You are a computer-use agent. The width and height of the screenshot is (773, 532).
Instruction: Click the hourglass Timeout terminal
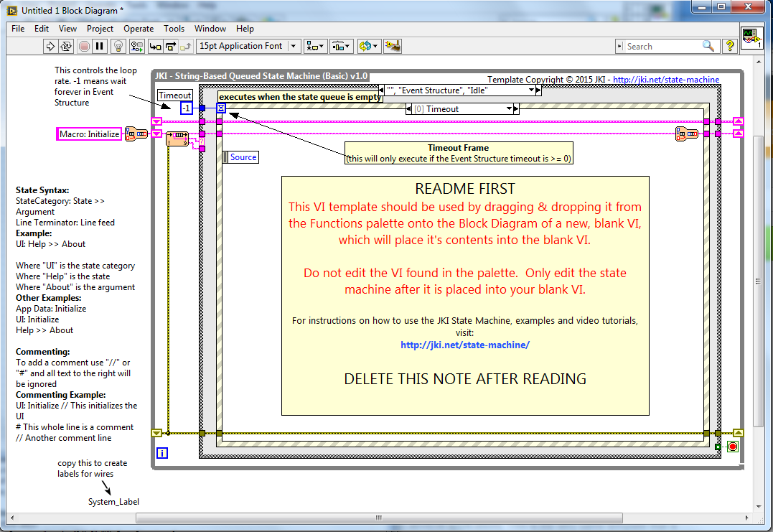coord(221,108)
